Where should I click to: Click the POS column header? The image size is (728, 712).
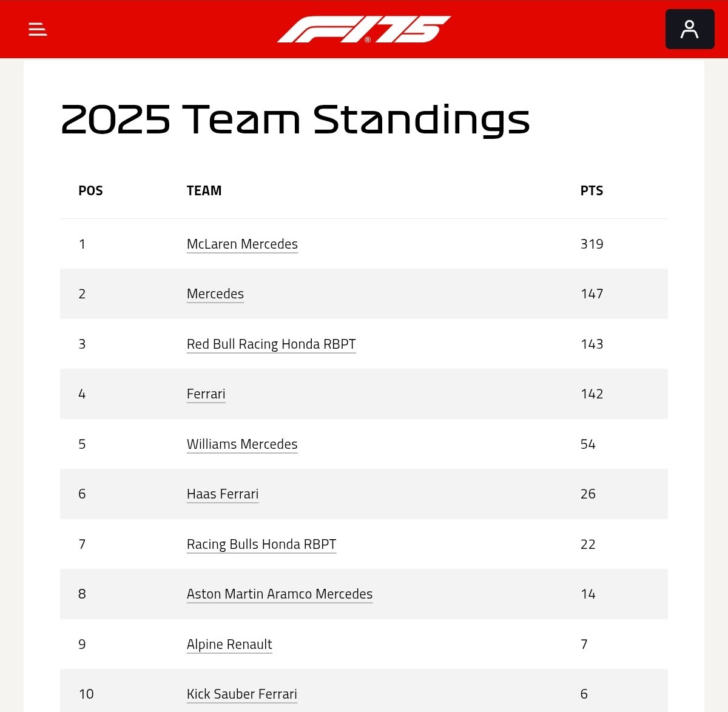pyautogui.click(x=90, y=190)
